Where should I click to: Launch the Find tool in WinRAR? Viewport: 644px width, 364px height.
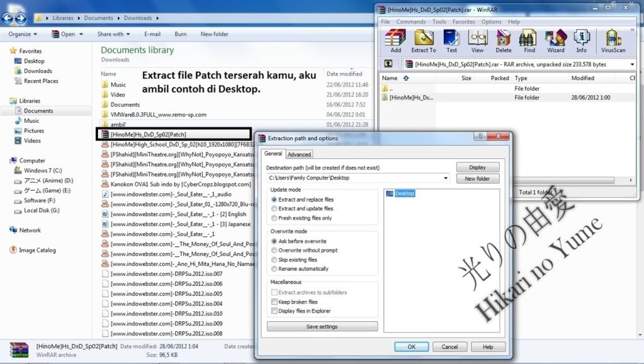tap(529, 41)
